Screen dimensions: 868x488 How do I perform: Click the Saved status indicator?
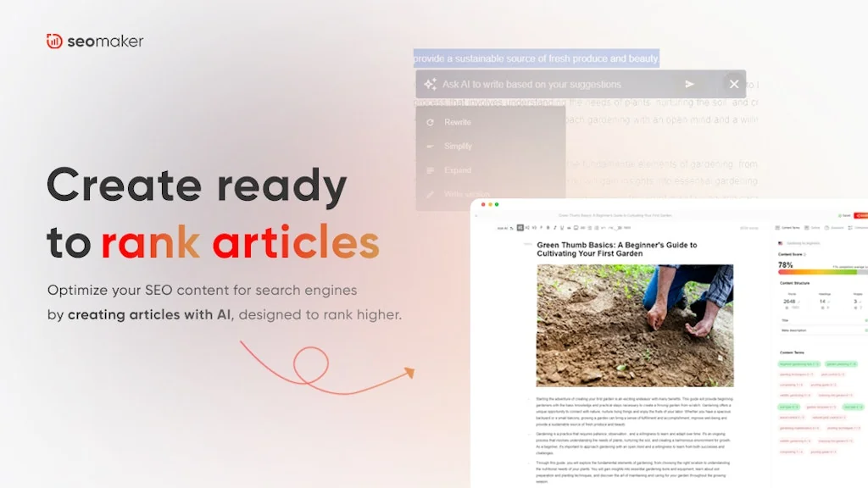pos(844,216)
